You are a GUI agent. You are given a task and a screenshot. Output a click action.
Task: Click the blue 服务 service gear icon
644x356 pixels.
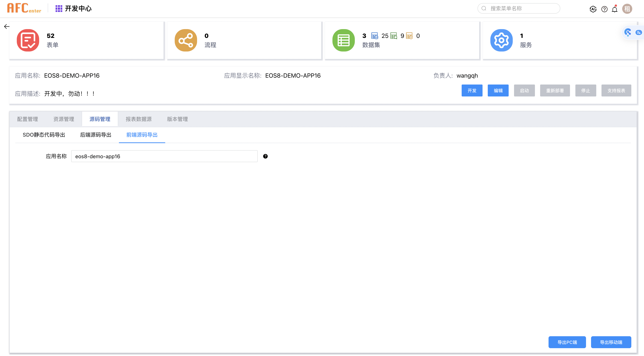501,40
